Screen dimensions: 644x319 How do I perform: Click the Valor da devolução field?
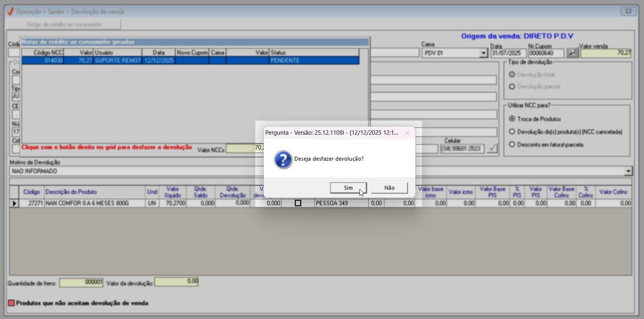click(177, 282)
